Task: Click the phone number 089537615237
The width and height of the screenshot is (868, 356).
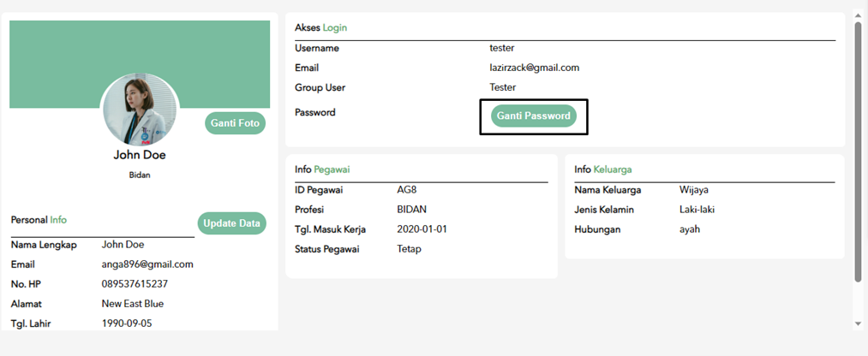Action: (x=135, y=284)
